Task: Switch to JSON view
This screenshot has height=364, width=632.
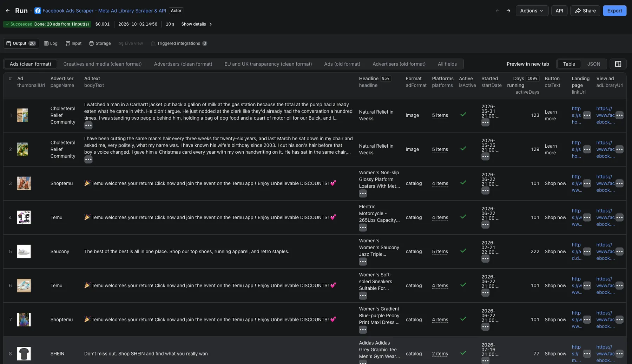Action: pos(593,64)
